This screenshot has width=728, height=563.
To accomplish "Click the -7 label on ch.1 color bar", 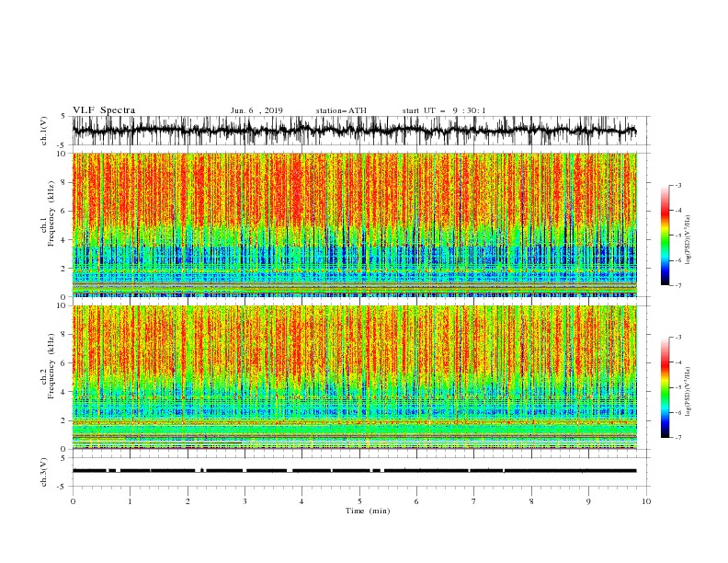I will [x=678, y=285].
